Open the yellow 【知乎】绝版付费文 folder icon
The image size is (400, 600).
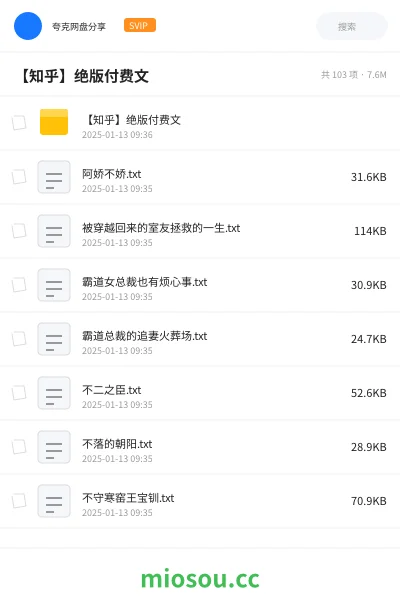(x=54, y=122)
